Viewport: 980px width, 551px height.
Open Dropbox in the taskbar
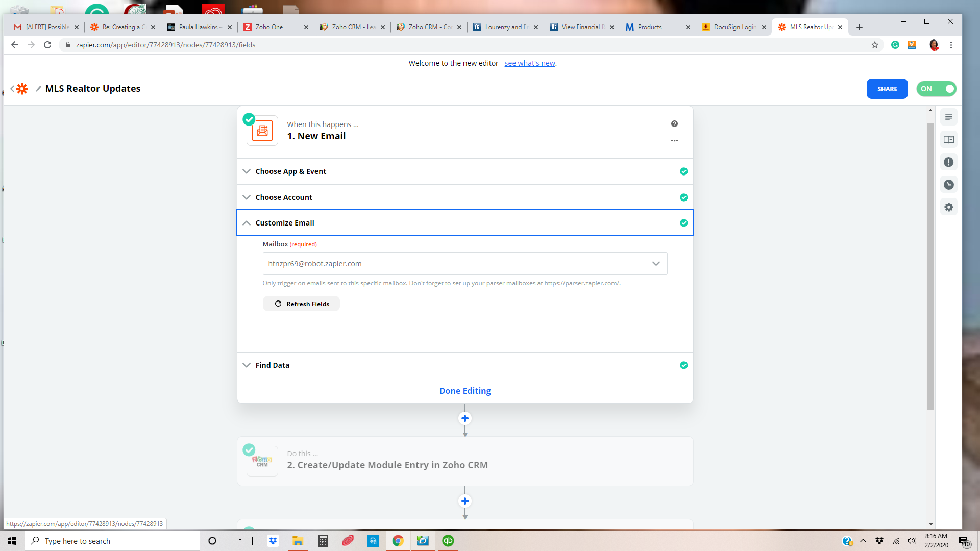pyautogui.click(x=273, y=541)
